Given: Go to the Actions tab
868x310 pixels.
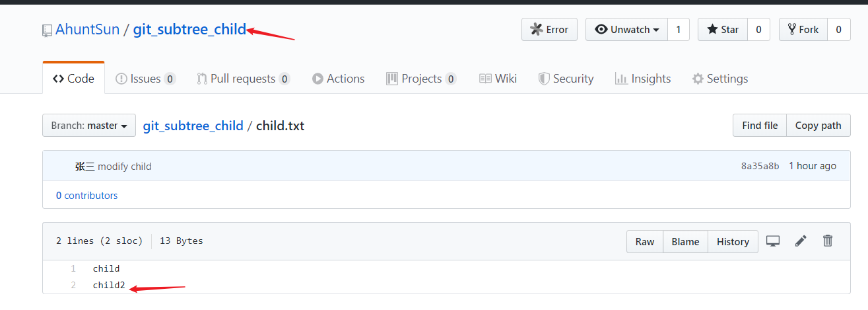Looking at the screenshot, I should tap(339, 79).
